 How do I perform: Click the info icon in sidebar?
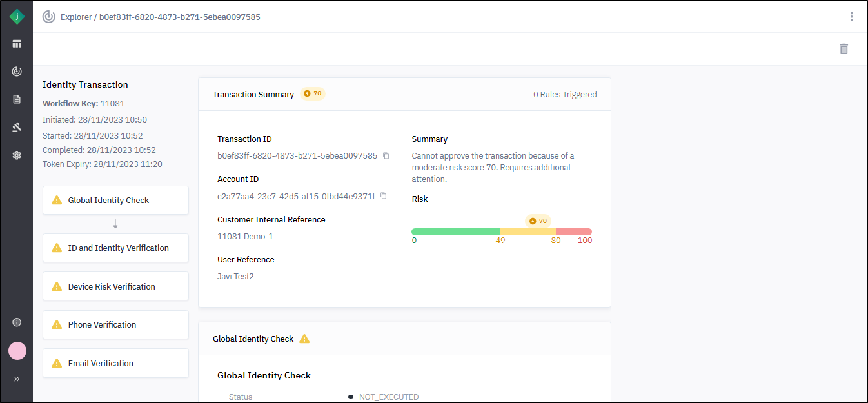coord(17,322)
